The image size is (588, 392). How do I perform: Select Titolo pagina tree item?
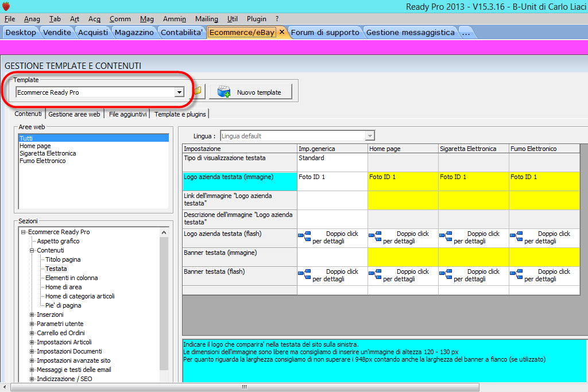pos(63,260)
